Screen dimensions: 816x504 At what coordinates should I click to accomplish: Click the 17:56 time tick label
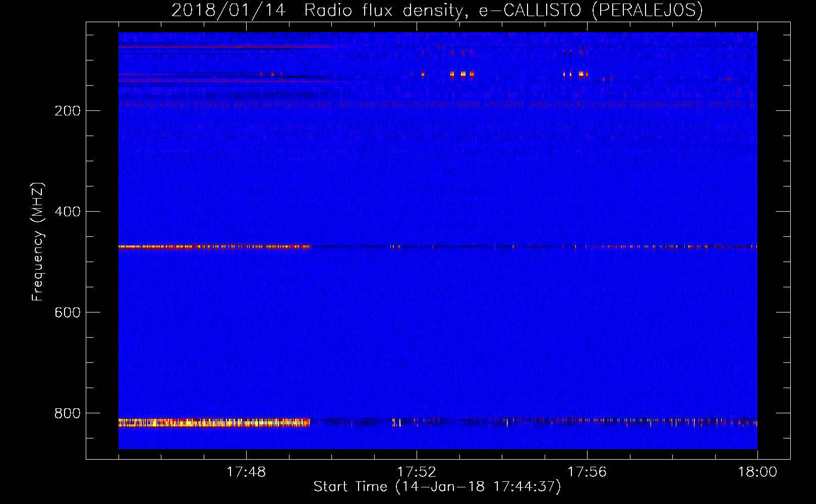pos(587,472)
